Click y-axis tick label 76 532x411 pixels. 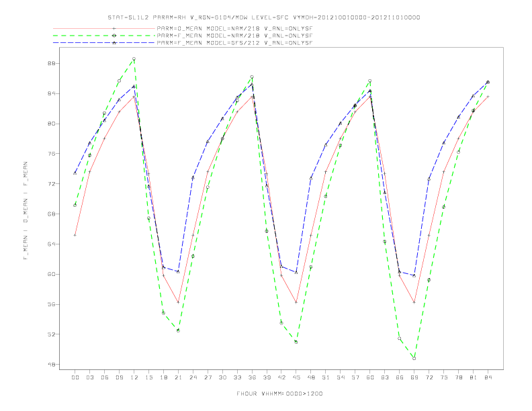click(52, 154)
